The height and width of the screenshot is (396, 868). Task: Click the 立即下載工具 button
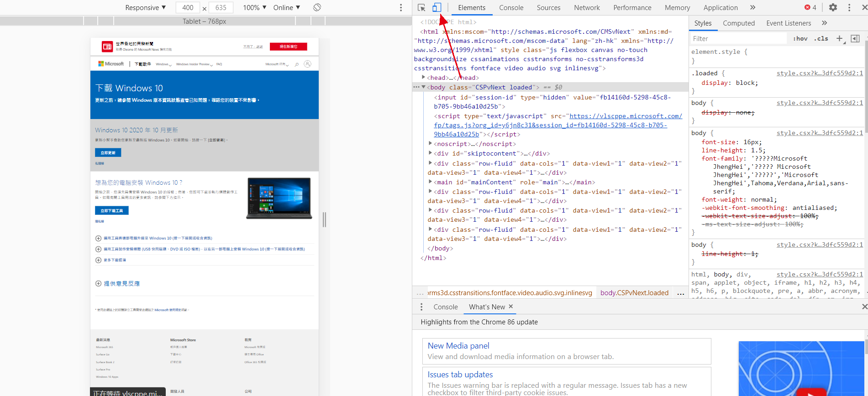tap(112, 211)
